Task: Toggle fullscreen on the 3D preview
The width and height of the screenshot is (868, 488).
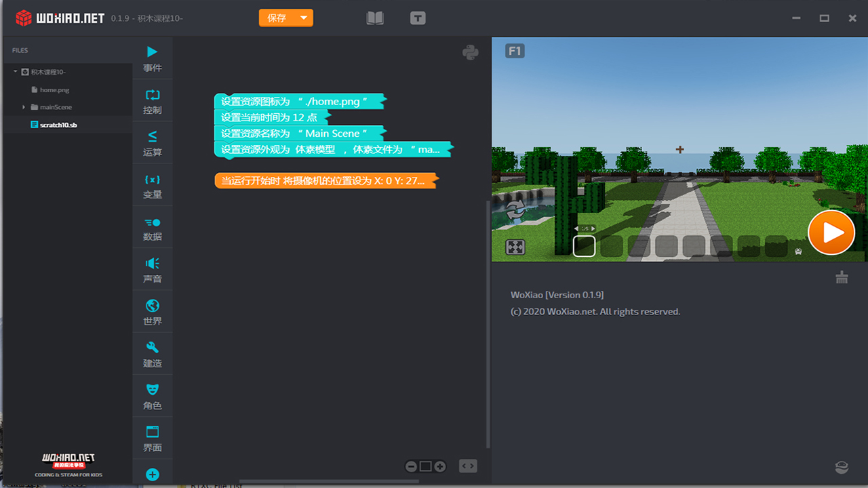Action: click(515, 247)
